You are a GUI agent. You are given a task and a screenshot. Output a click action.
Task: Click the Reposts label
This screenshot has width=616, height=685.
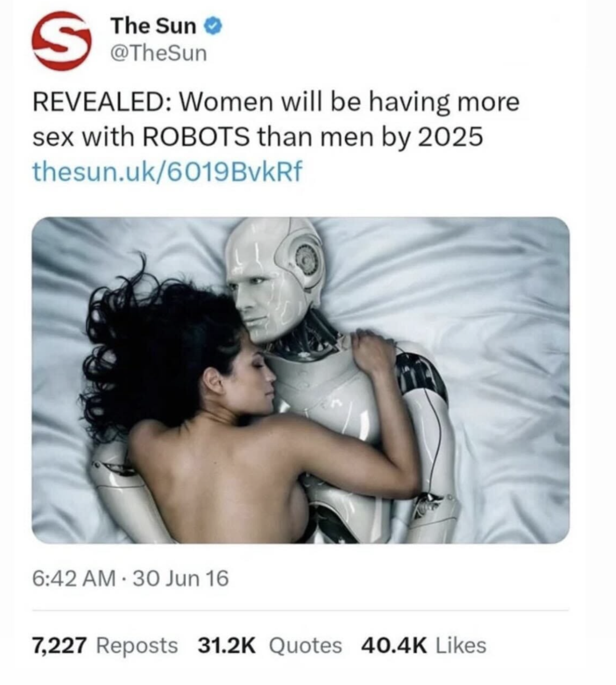137,645
